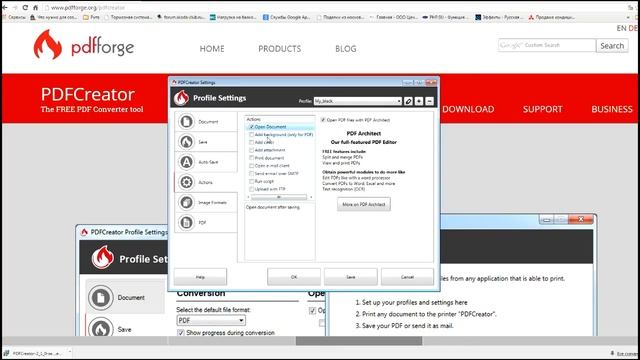Click the Search button on pdfforge site
This screenshot has height=360, width=640.
click(612, 46)
